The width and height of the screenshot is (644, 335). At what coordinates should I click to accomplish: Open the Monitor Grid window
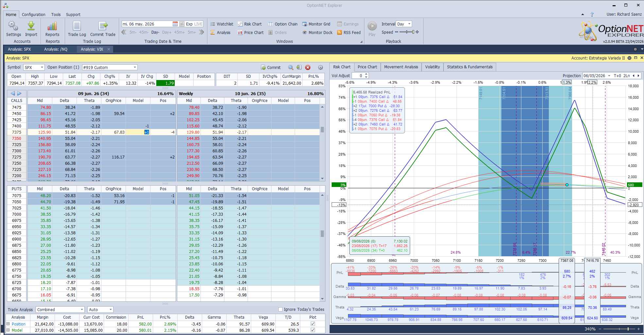[x=316, y=24]
